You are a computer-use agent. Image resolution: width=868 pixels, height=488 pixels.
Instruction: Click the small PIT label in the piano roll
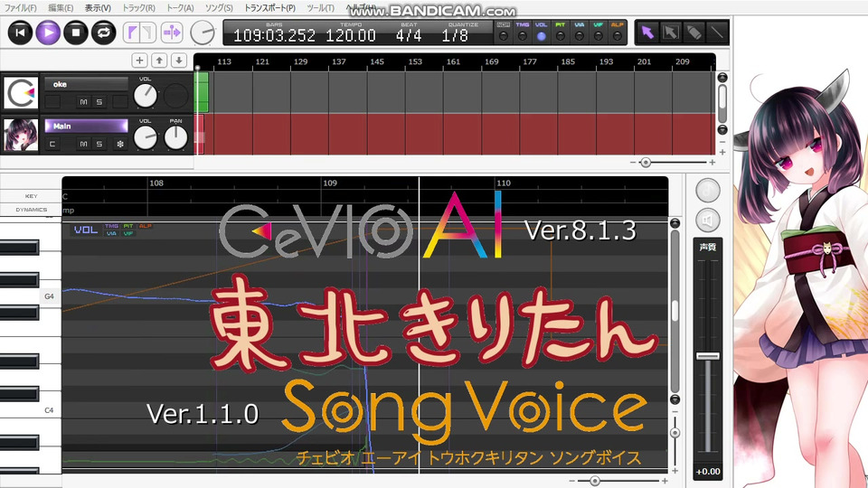[x=128, y=226]
